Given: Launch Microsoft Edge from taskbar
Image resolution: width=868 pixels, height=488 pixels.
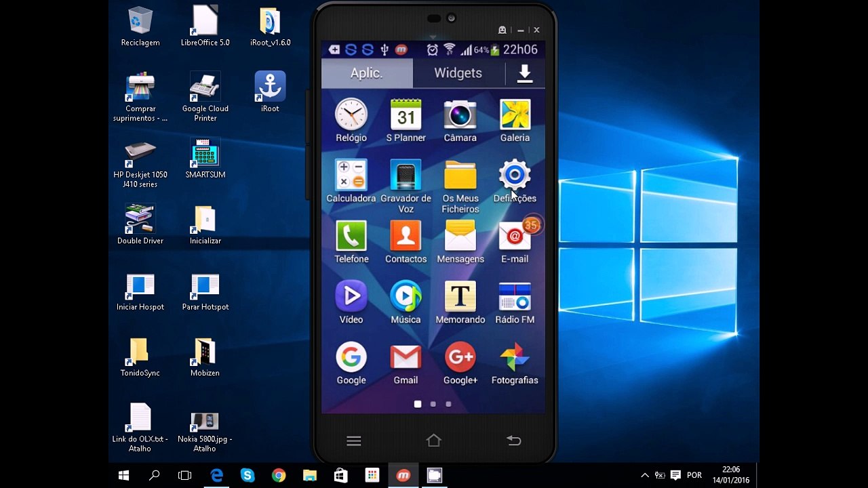Looking at the screenshot, I should (216, 476).
